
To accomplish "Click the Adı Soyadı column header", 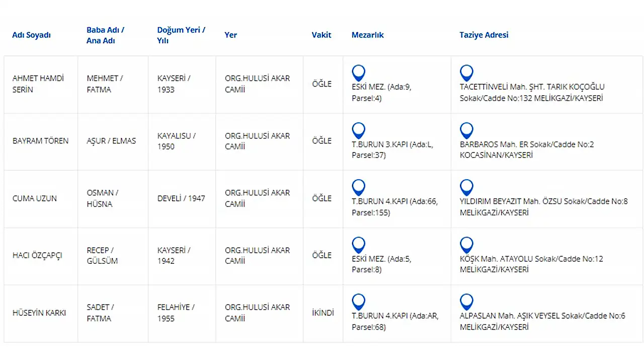I will 31,35.
